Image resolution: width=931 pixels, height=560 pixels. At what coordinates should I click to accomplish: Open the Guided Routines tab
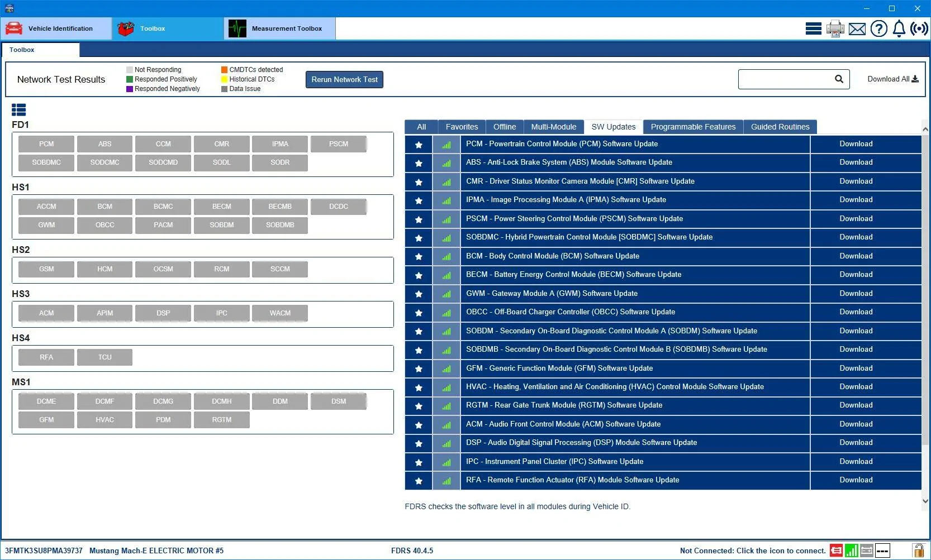click(780, 127)
